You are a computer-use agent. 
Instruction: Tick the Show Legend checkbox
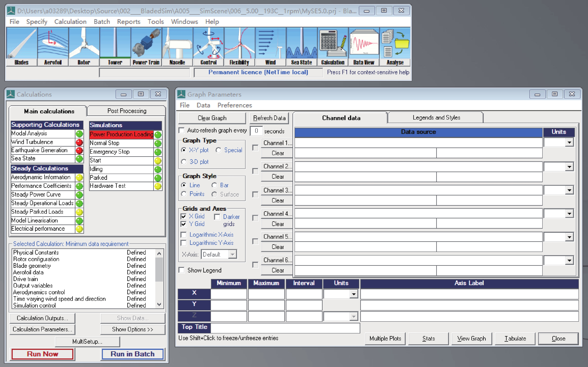tap(181, 270)
